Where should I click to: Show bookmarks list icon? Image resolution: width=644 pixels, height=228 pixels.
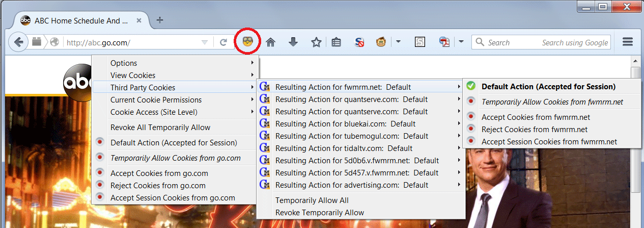pos(336,42)
